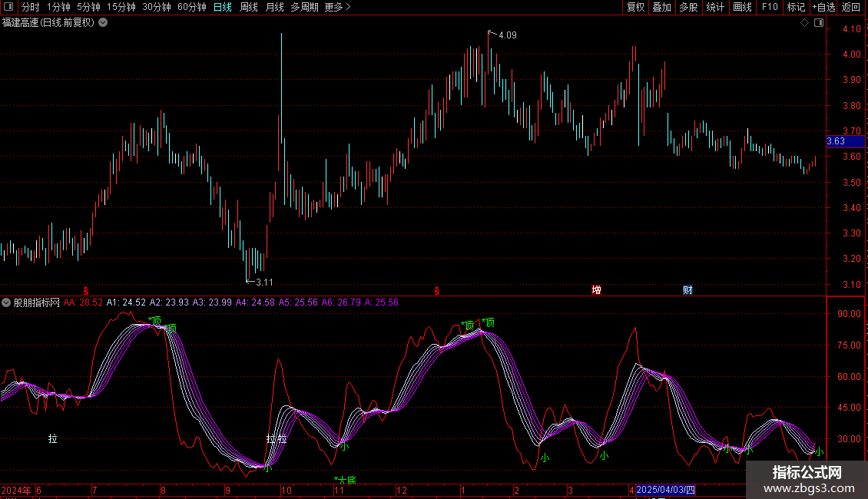Select the 1分钟 period

[58, 7]
